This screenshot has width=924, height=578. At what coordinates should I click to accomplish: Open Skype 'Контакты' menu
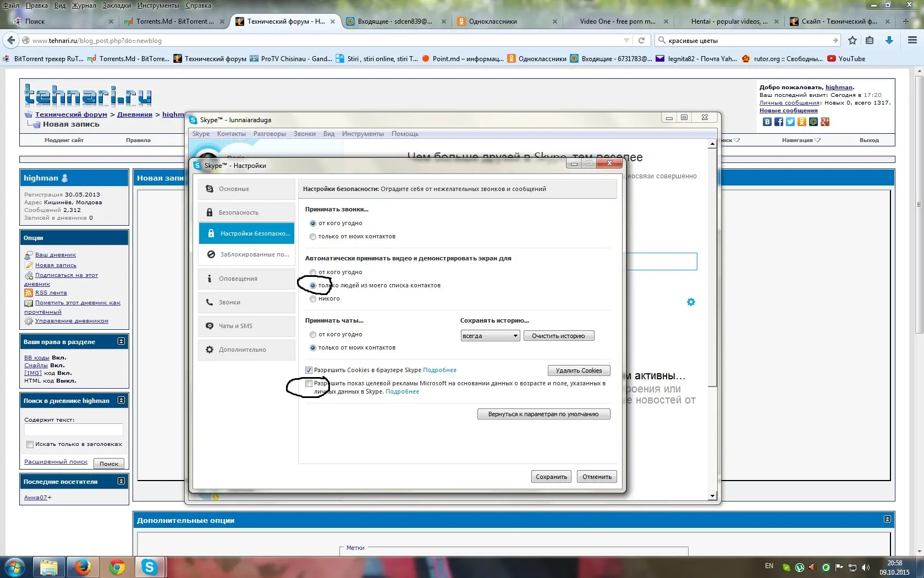point(232,134)
